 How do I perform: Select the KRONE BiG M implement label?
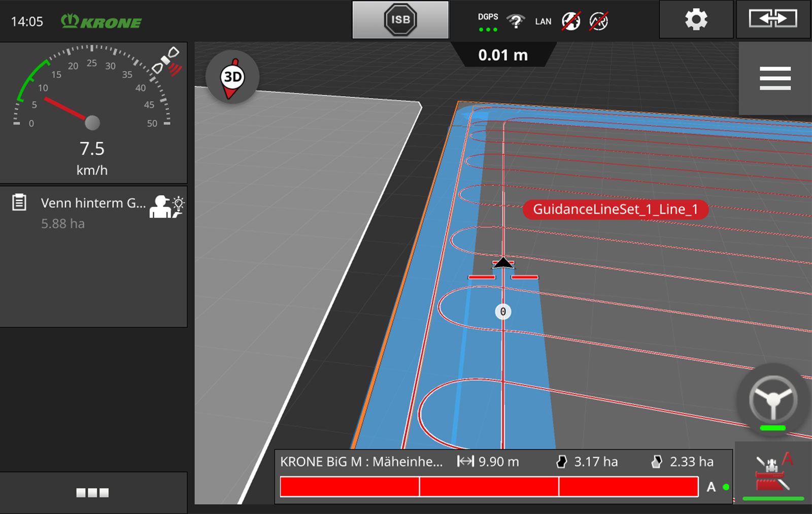tap(361, 462)
